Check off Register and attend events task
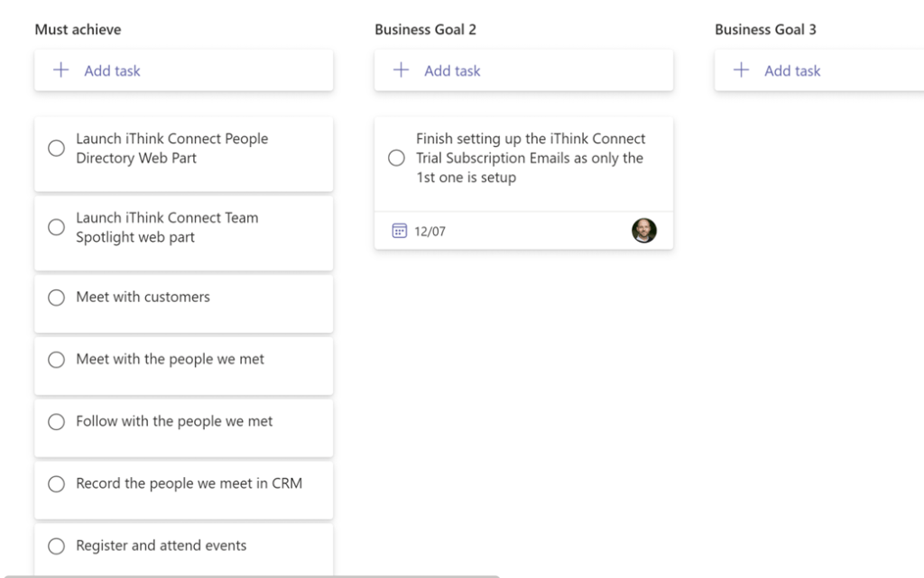The width and height of the screenshot is (924, 578). tap(57, 546)
